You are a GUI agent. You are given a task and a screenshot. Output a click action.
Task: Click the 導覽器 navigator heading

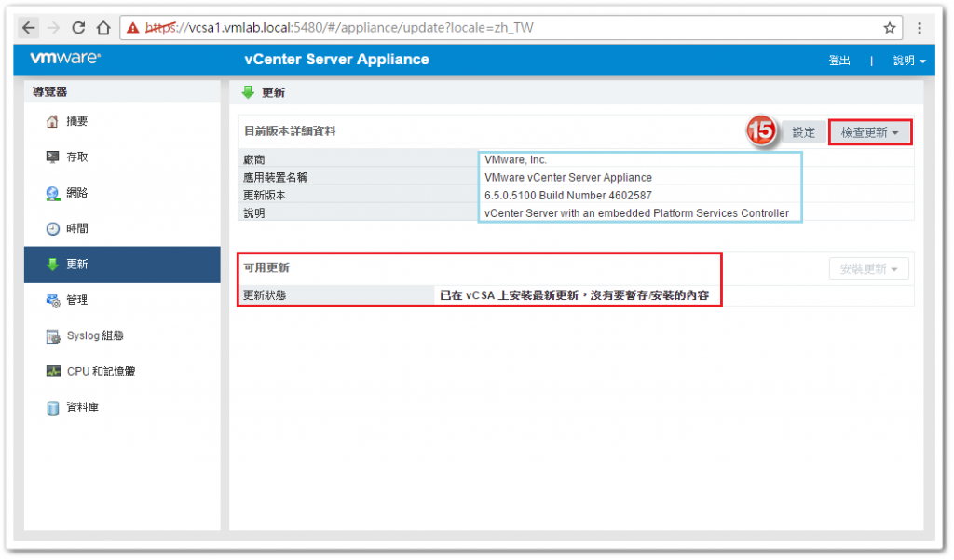coord(50,92)
